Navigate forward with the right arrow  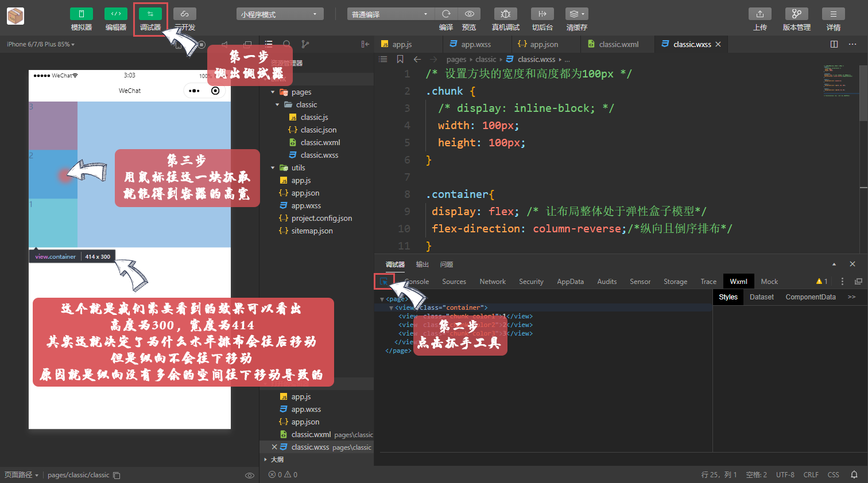pyautogui.click(x=433, y=59)
